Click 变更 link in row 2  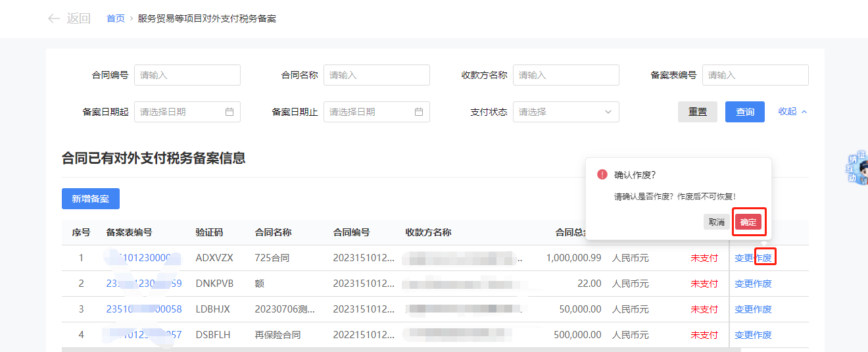[x=744, y=284]
